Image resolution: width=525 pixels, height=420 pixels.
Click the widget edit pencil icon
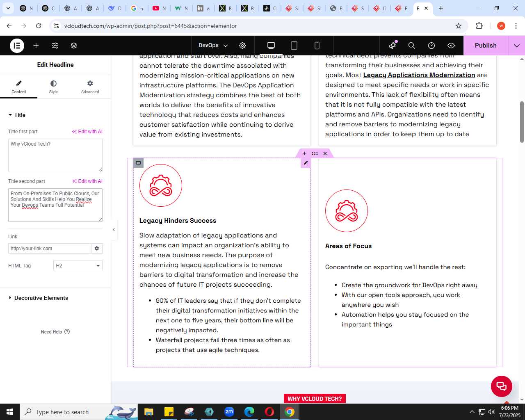[x=306, y=163]
